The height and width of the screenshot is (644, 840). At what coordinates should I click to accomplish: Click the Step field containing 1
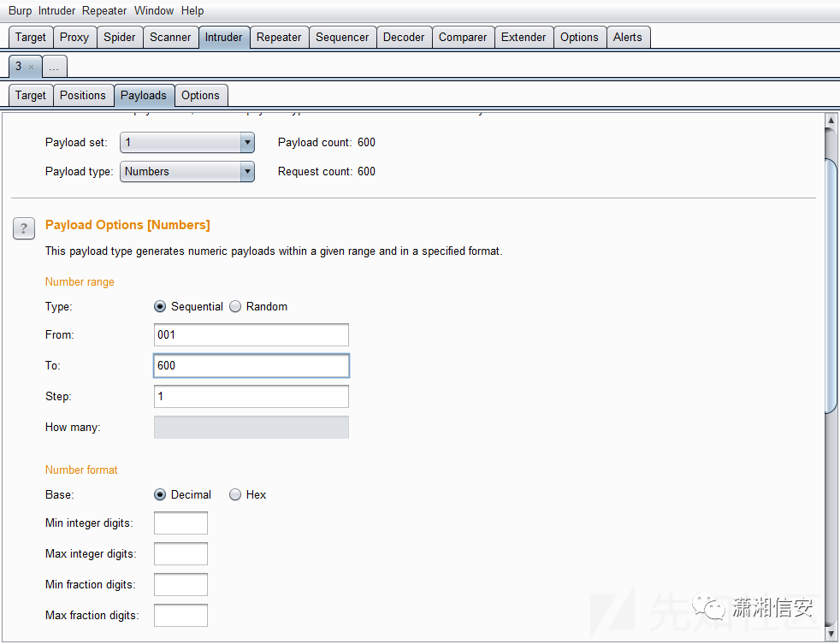coord(251,397)
